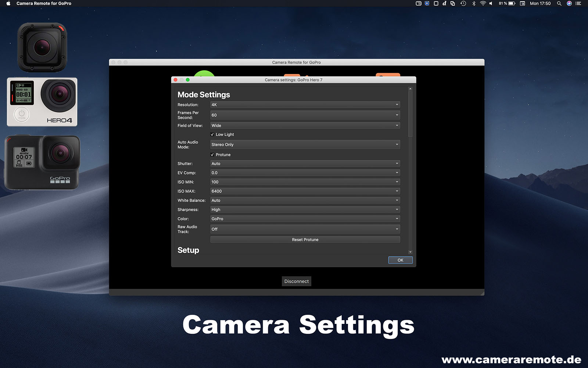Open the Sharpness dropdown showing High
Screen dimensions: 588x368
click(x=305, y=209)
